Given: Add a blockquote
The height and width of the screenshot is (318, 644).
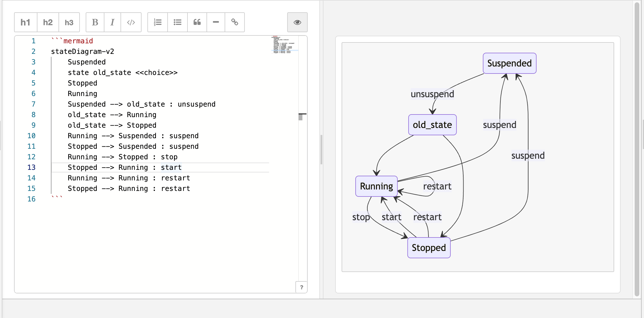Looking at the screenshot, I should (197, 22).
